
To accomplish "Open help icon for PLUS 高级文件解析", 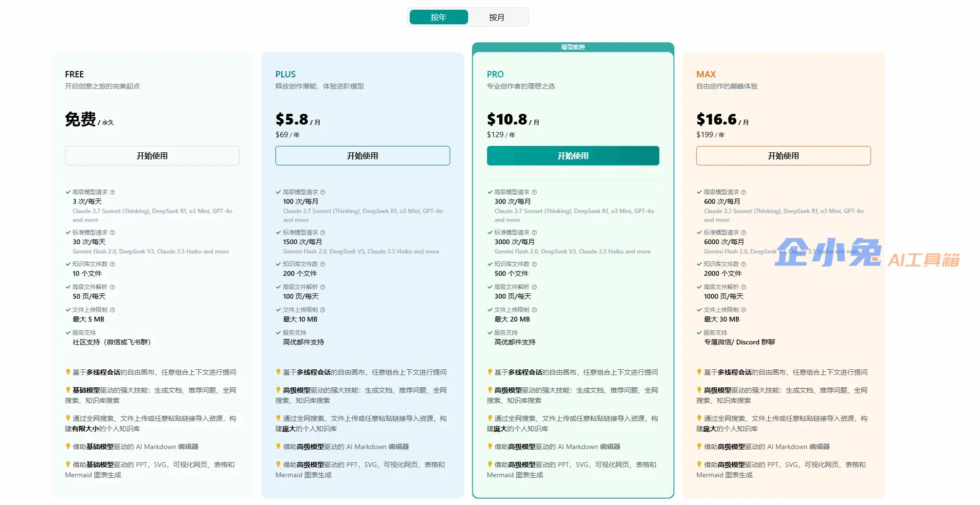I will pyautogui.click(x=323, y=287).
